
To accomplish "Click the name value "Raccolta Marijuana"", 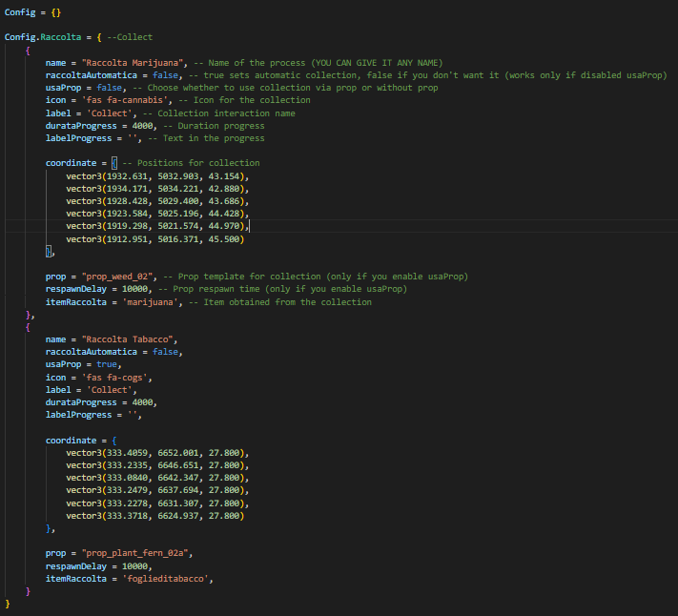I will 133,63.
